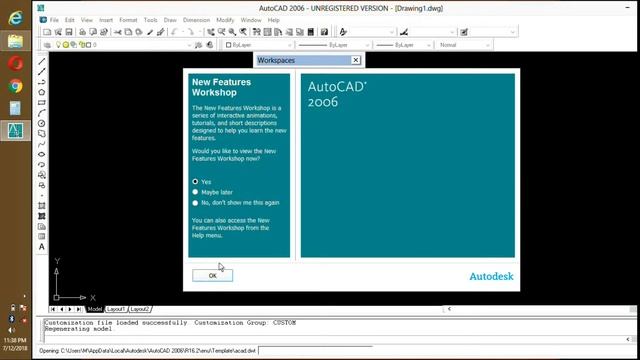Image resolution: width=640 pixels, height=360 pixels.
Task: Switch to the Model tab
Action: [95, 309]
